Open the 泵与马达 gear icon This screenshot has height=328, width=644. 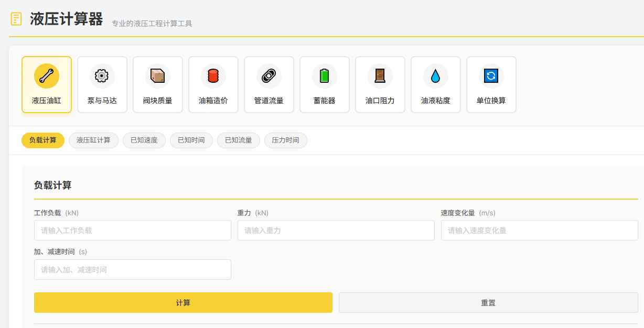102,76
